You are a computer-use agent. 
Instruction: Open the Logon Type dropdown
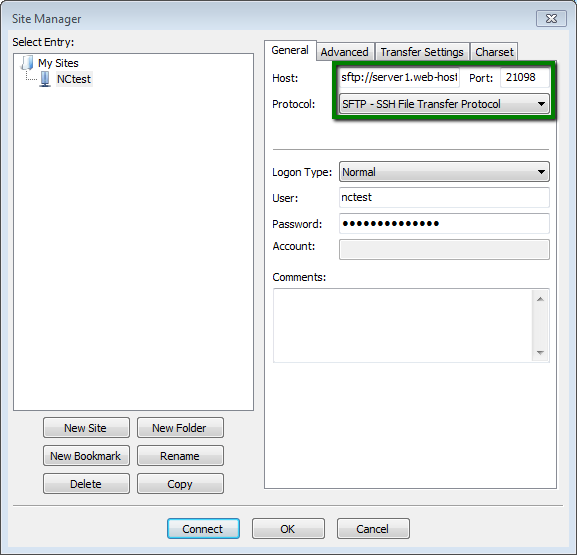coord(444,172)
